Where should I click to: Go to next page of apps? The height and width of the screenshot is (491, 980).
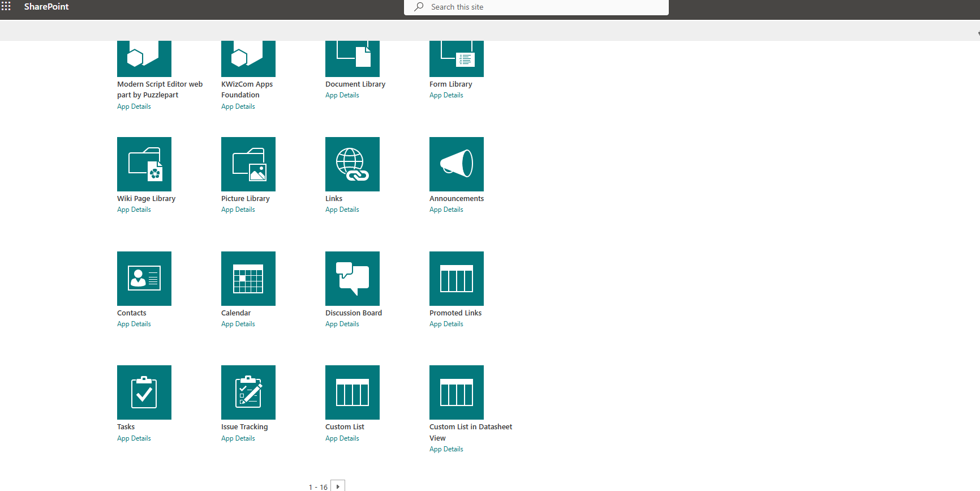click(338, 486)
